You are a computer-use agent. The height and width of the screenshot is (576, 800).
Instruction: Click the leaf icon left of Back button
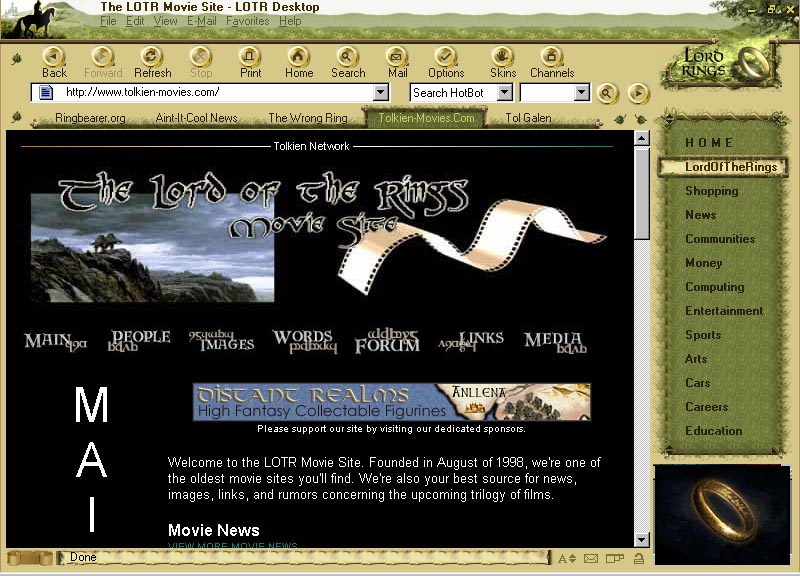pyautogui.click(x=17, y=59)
